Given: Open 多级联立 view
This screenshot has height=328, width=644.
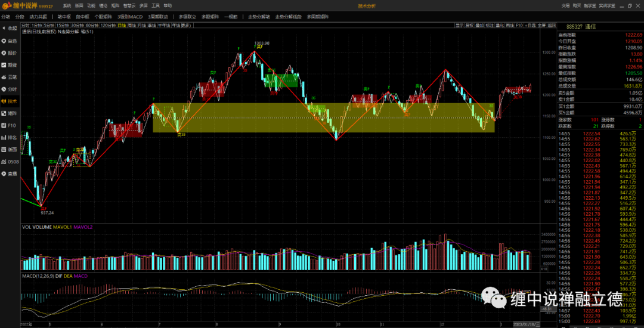Looking at the screenshot, I should click(187, 17).
